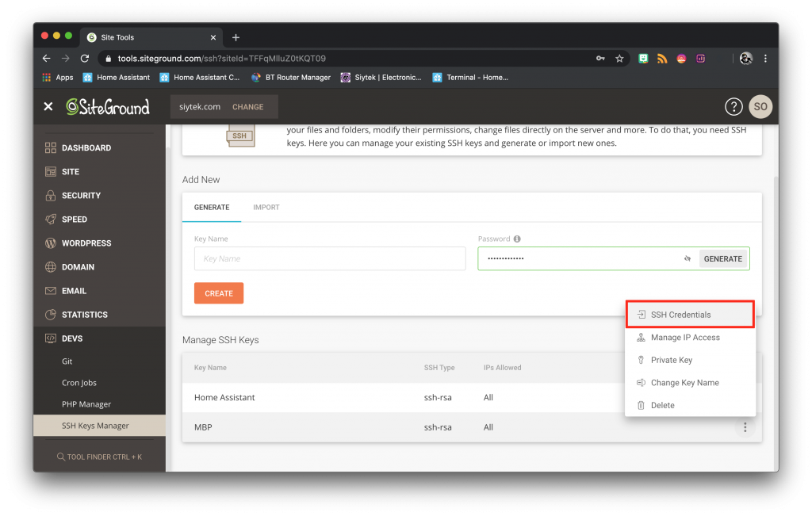
Task: Open the Siytek Electronic bookmark
Action: tap(381, 78)
